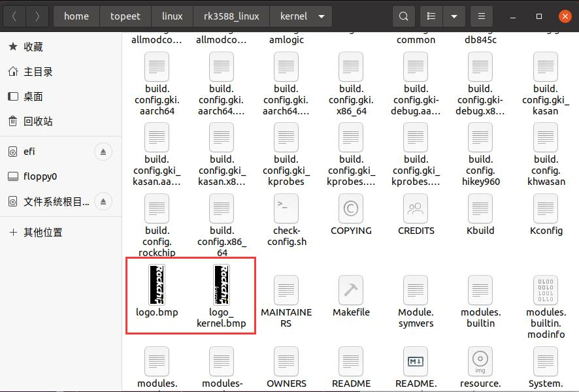The image size is (579, 392).
Task: Open floppy0 drive in sidebar
Action: tap(61, 176)
